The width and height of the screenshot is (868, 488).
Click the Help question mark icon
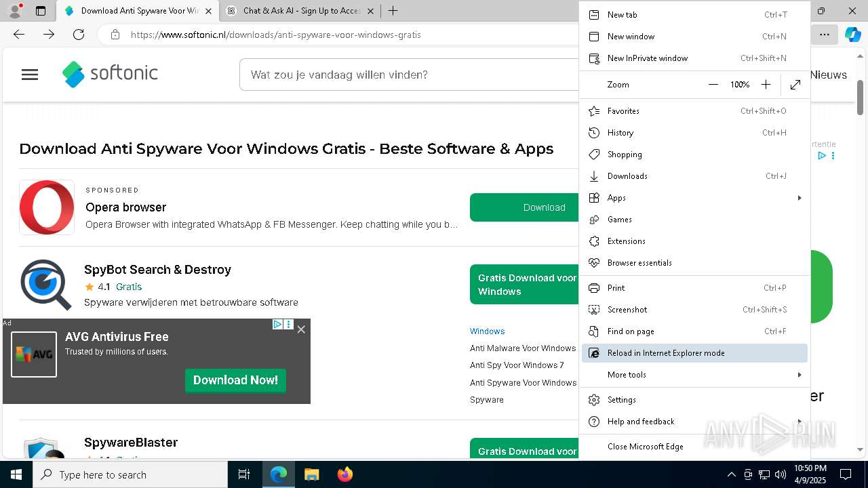[594, 422]
